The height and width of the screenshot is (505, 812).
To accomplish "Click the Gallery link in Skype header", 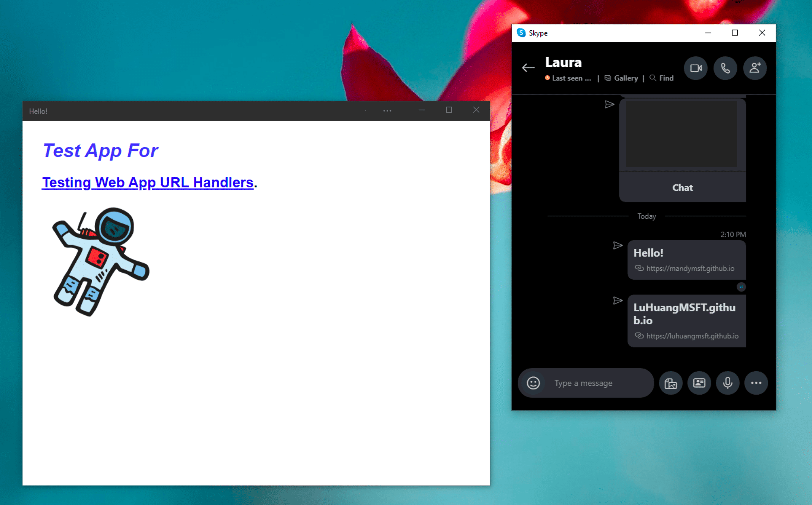I will tap(626, 77).
